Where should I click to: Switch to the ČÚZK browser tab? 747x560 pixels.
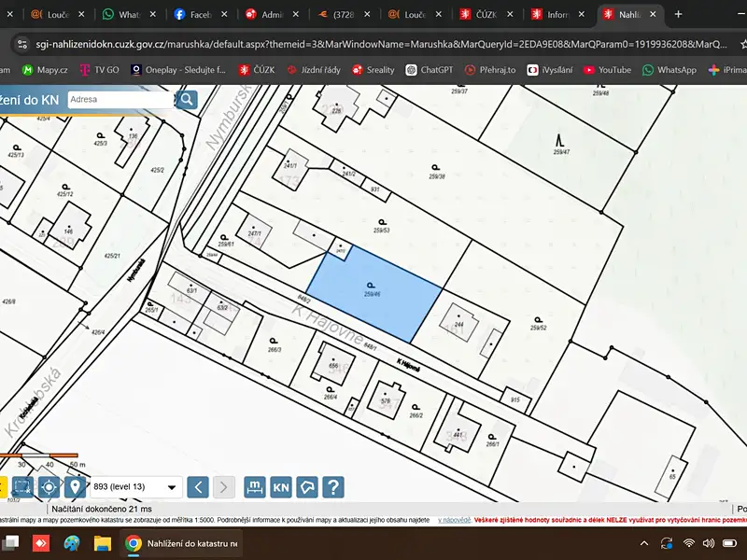coord(480,14)
